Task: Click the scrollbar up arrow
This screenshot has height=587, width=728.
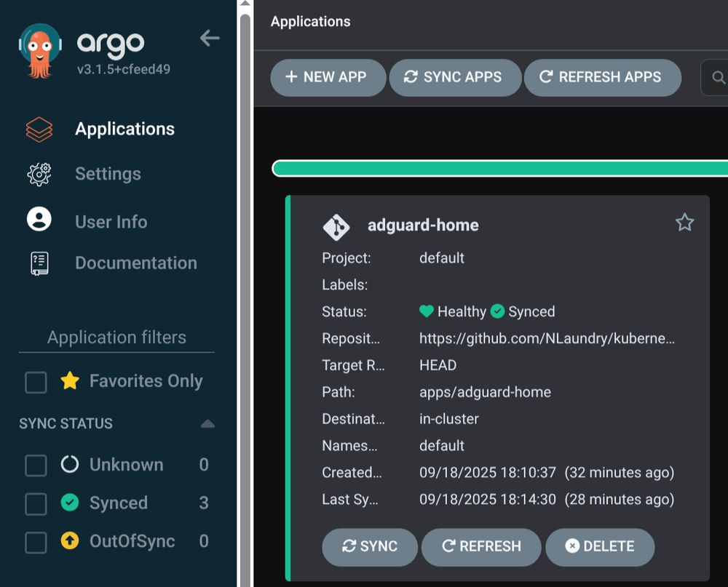Action: 245,4
